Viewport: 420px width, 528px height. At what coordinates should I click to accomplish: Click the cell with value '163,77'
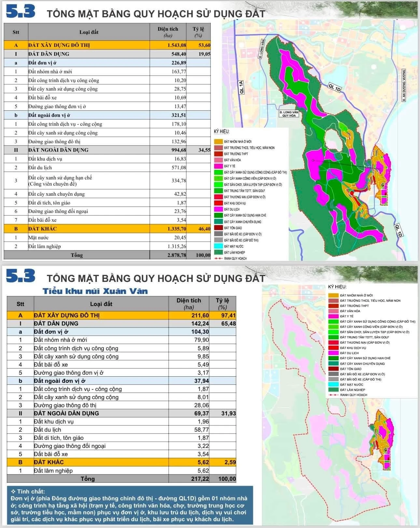pos(179,72)
